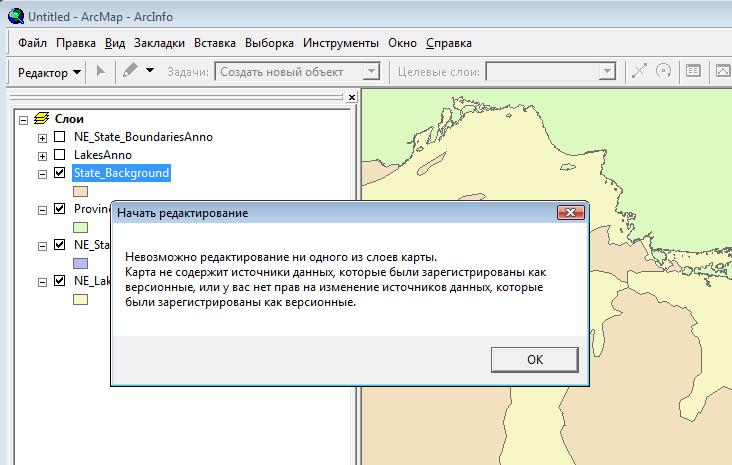The image size is (732, 465).
Task: Open the Окно menu
Action: pos(402,43)
